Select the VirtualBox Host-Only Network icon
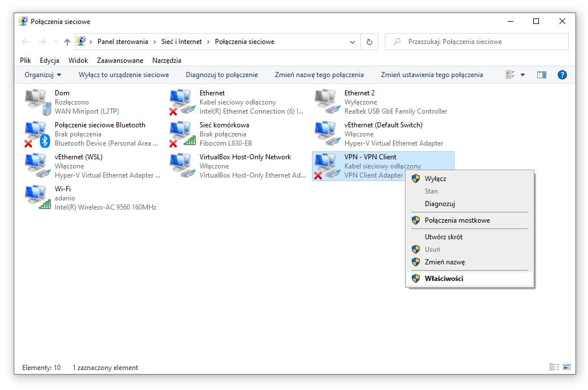 tap(183, 166)
